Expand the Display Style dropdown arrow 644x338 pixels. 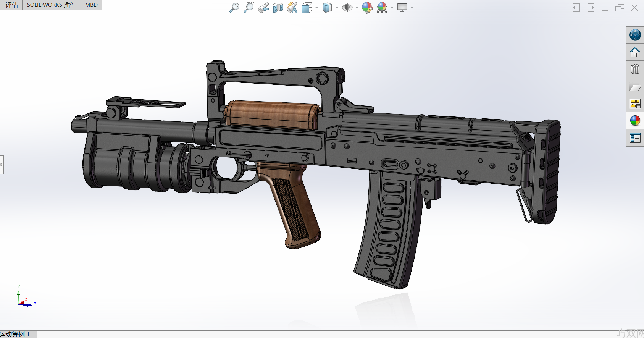pyautogui.click(x=337, y=8)
